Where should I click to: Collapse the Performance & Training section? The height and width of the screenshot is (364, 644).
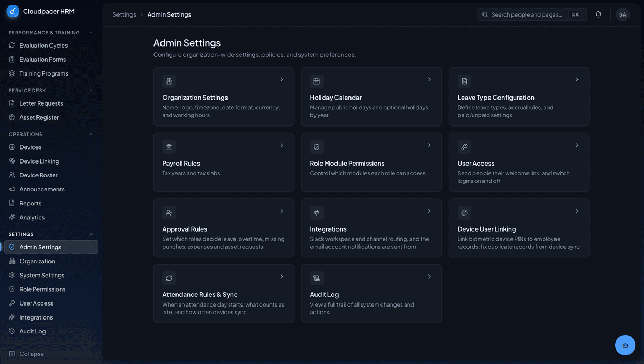91,33
